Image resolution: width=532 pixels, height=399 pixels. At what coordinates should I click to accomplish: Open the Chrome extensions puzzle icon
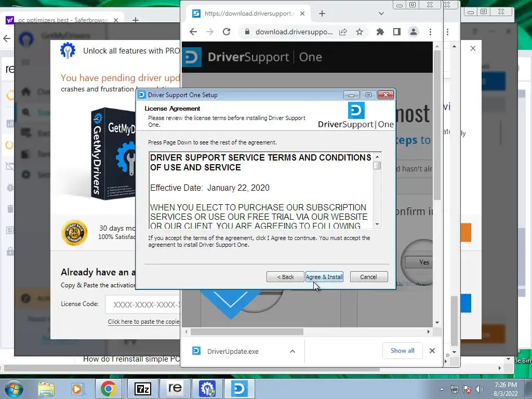[x=380, y=32]
